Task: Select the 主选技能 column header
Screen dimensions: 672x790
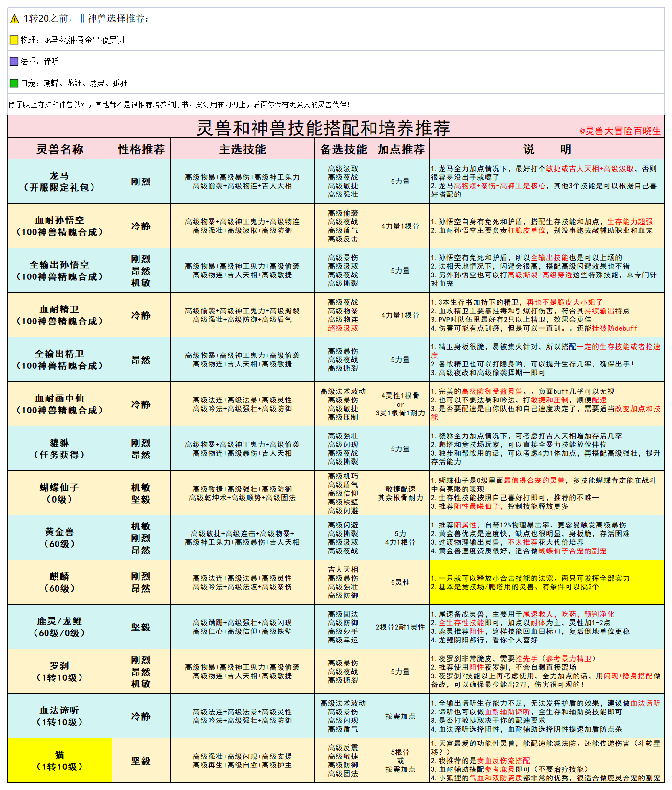Action: (243, 149)
